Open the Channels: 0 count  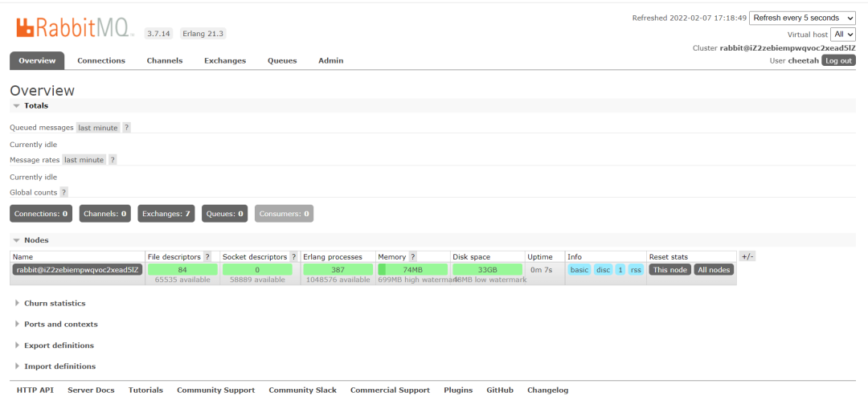click(105, 214)
